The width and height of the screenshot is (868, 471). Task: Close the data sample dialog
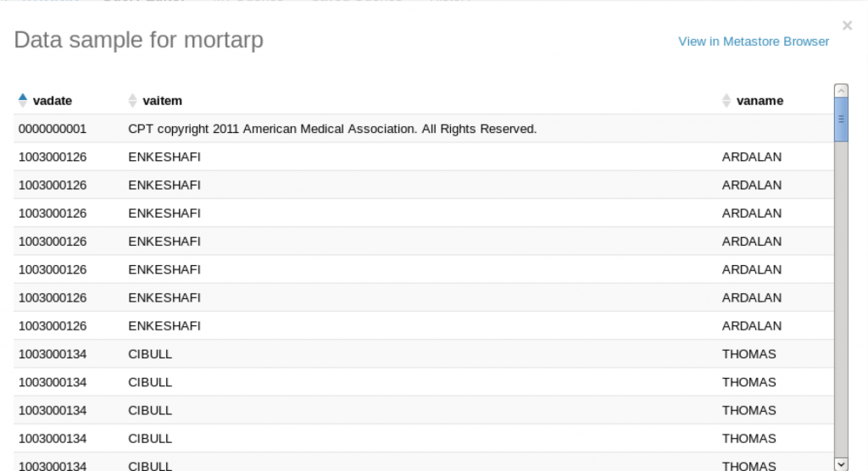(x=847, y=25)
